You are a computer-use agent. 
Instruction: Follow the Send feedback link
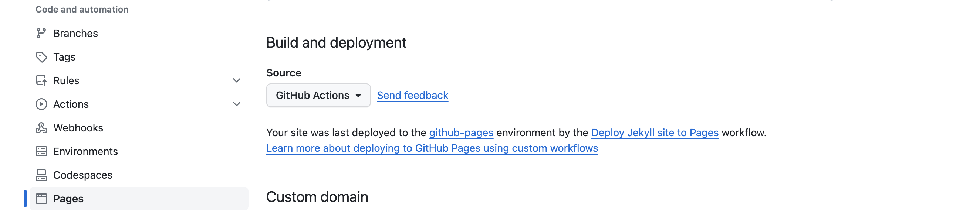[412, 95]
